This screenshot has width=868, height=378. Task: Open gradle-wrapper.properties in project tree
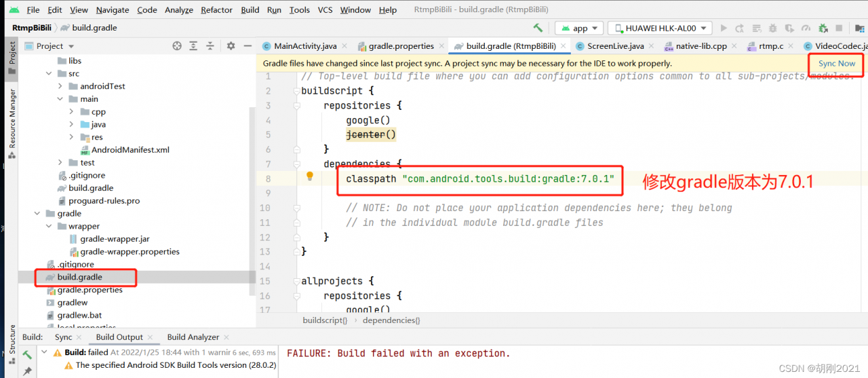click(x=130, y=252)
